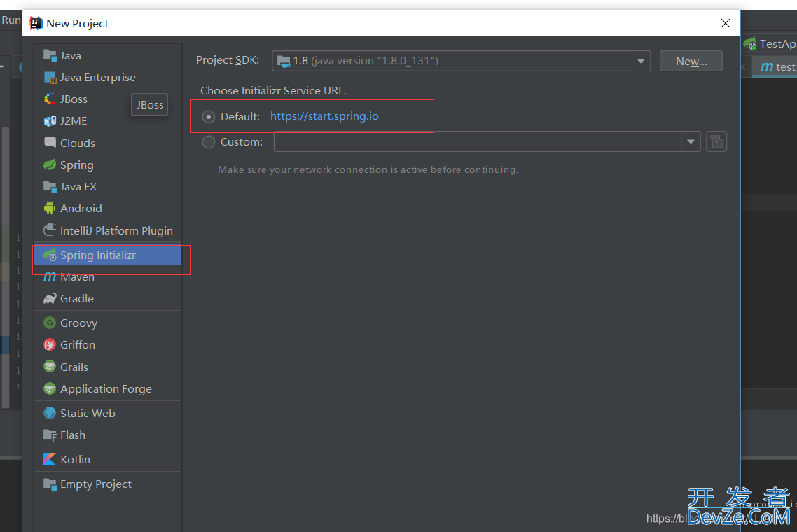
Task: Select Griffon project type label
Action: click(77, 344)
